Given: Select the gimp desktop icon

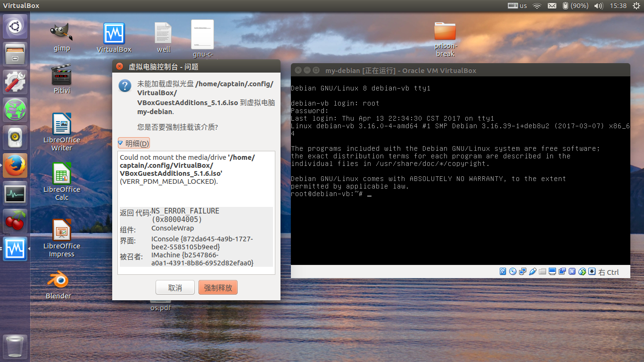Looking at the screenshot, I should tap(61, 37).
